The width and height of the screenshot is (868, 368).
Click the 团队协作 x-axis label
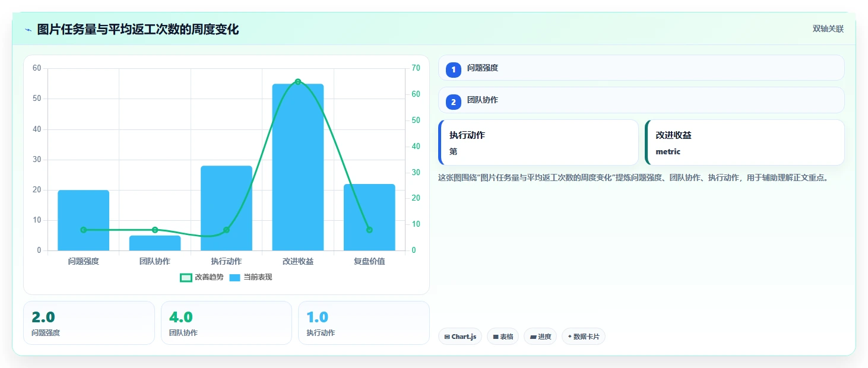pos(155,261)
